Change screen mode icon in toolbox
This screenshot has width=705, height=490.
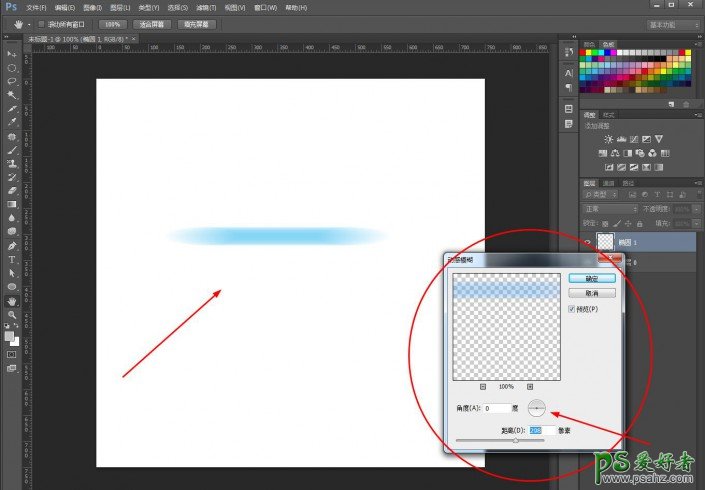pos(12,369)
